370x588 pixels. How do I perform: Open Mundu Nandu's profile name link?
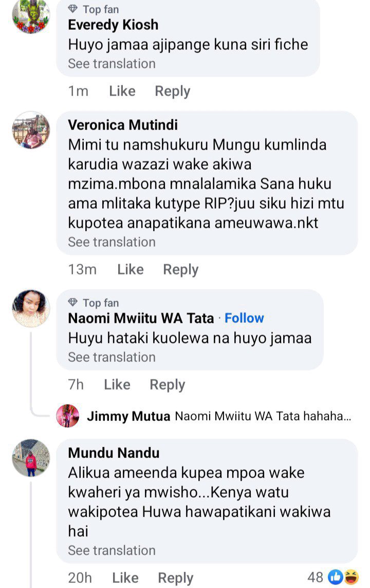click(114, 453)
